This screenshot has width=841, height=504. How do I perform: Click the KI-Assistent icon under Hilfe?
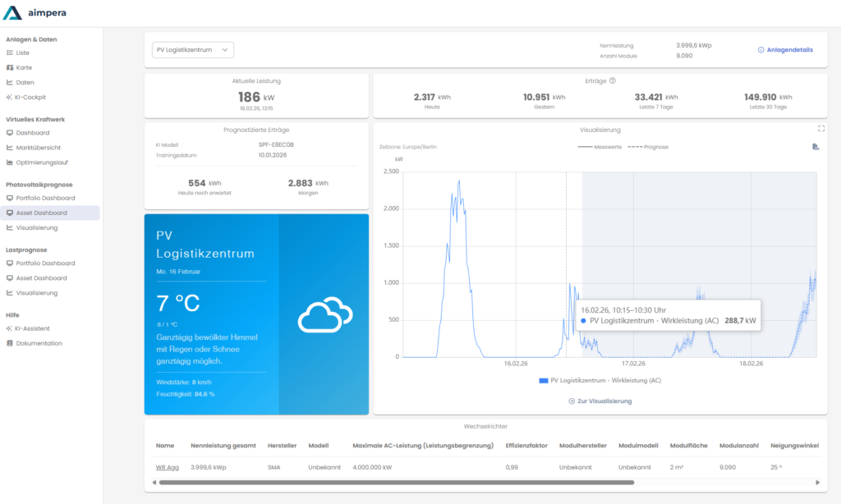[10, 328]
